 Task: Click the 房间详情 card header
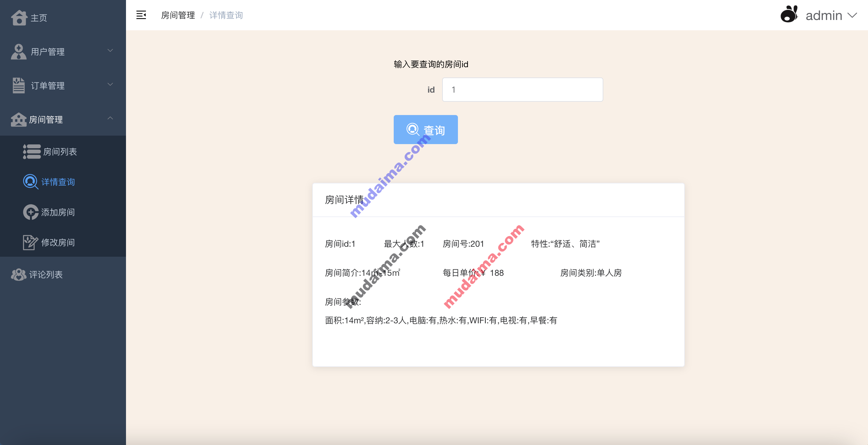coord(499,200)
